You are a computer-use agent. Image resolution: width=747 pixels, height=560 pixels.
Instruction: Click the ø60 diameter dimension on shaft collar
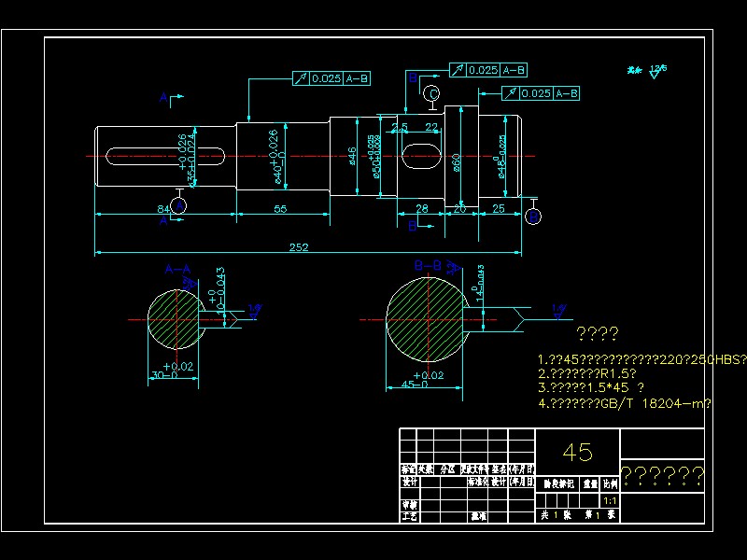click(x=456, y=162)
